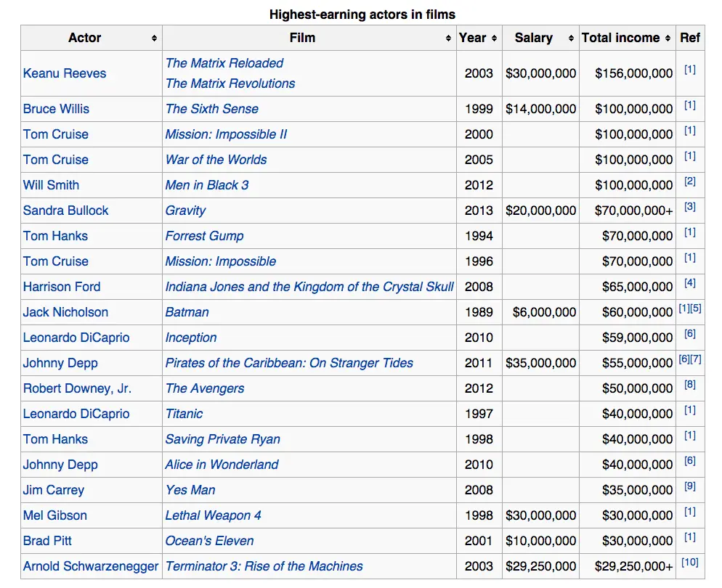Open The Matrix Reloaded film link

point(224,63)
